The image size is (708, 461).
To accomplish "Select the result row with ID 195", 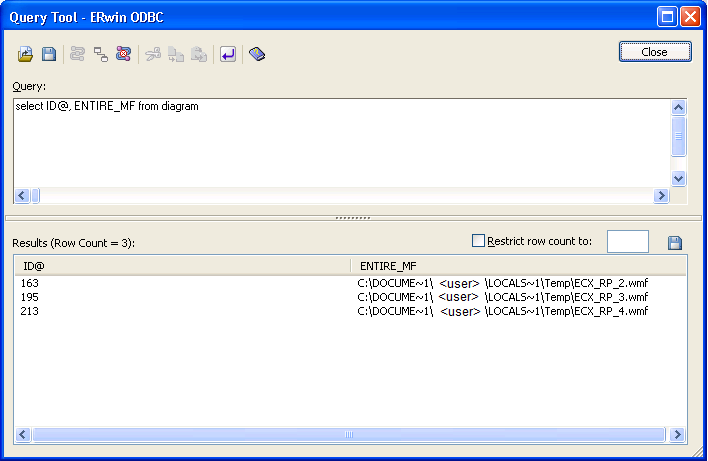I will click(350, 298).
